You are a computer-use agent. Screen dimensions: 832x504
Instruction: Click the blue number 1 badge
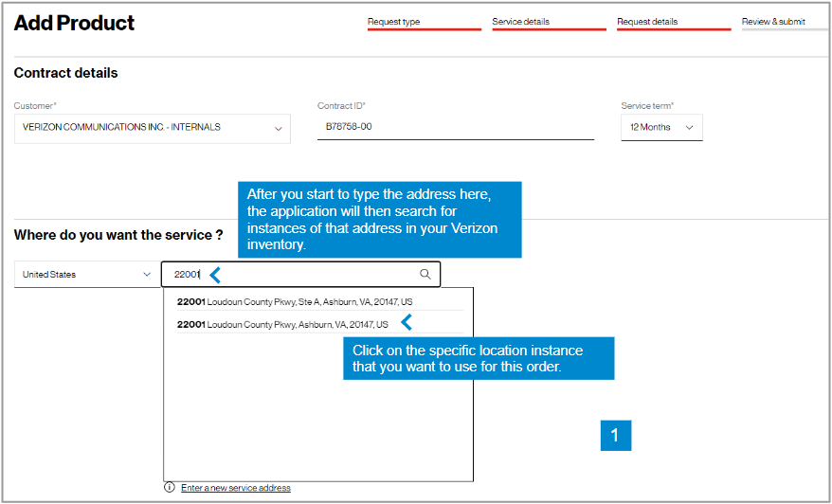pos(615,435)
